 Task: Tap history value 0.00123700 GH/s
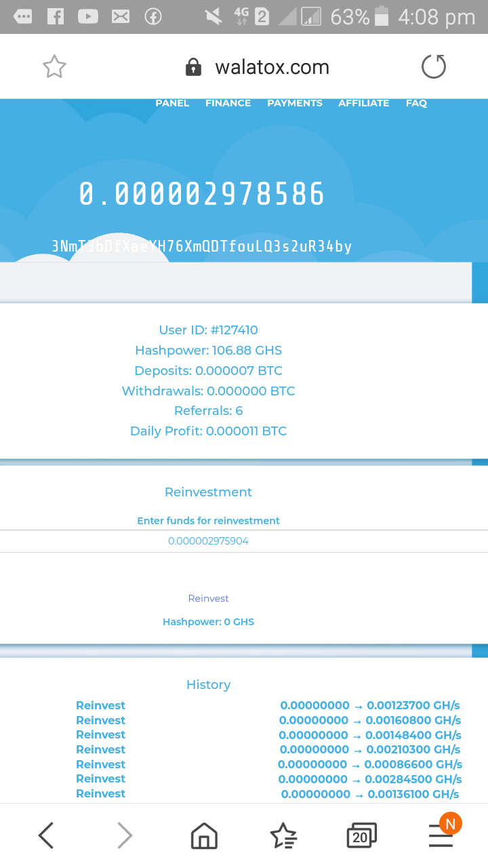click(413, 706)
